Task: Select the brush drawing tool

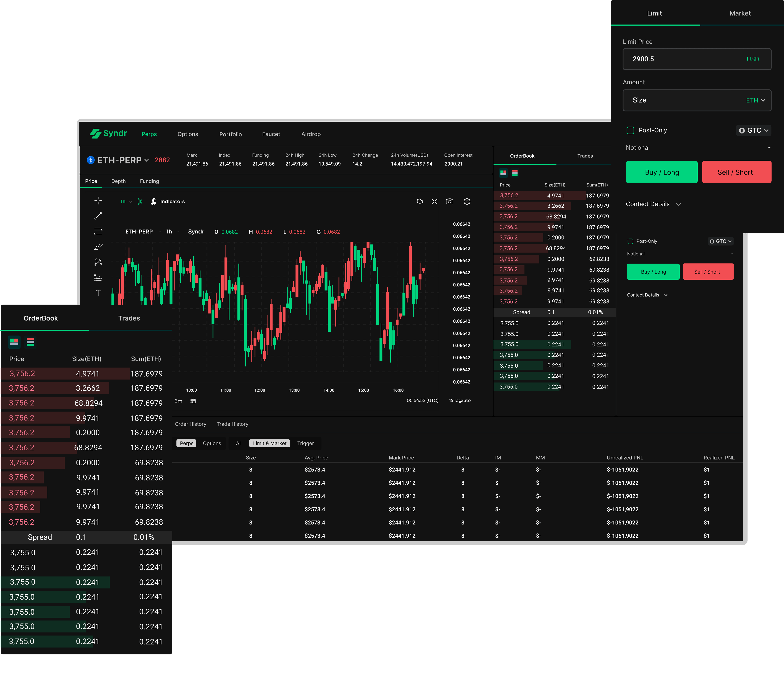Action: 98,247
